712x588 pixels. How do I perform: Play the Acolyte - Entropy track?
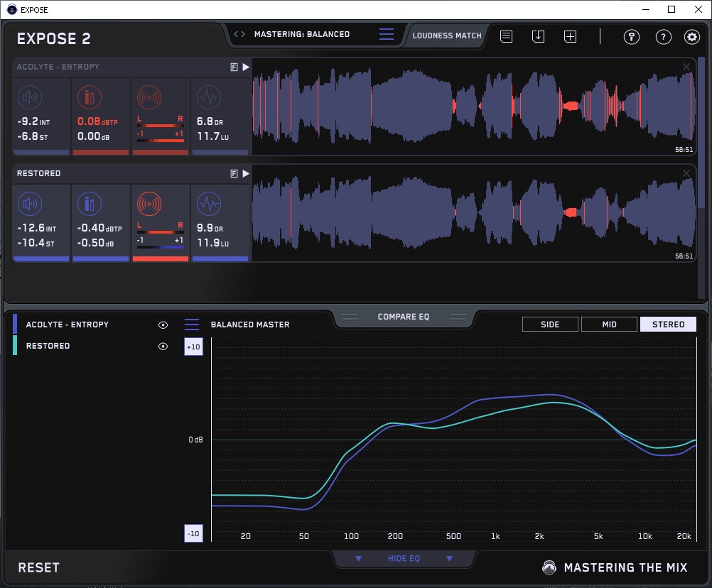[x=246, y=67]
